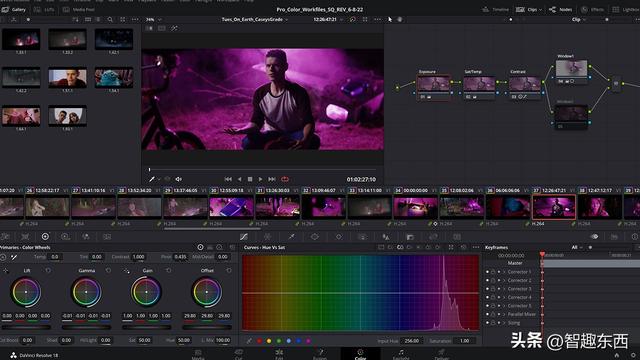Click the DaVinci Resolve 18 logo
The image size is (640, 360).
click(x=13, y=355)
